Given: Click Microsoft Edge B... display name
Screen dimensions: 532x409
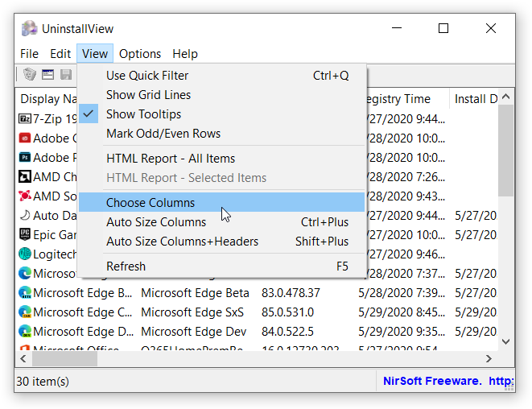Looking at the screenshot, I should [82, 293].
